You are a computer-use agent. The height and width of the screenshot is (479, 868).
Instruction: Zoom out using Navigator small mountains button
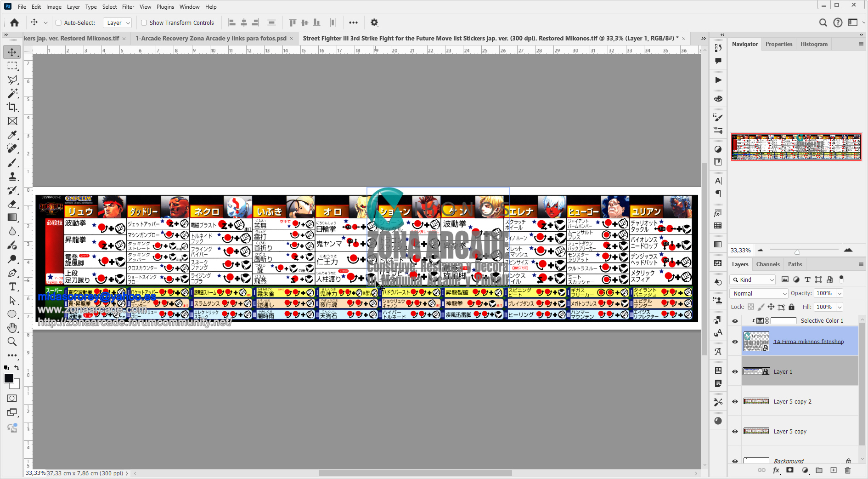pyautogui.click(x=761, y=250)
